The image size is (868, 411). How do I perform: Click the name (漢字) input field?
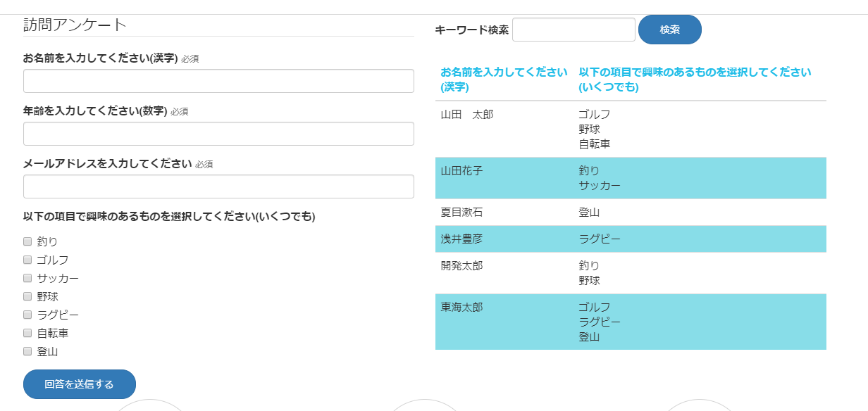218,81
